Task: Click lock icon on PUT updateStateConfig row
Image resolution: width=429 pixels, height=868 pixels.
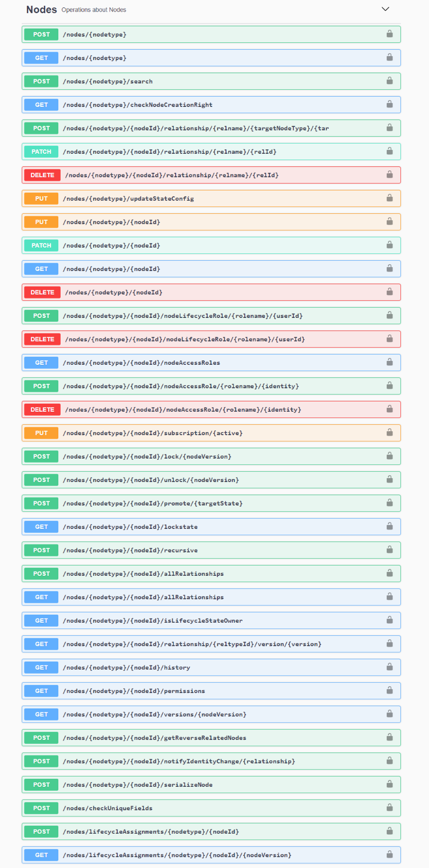Action: point(390,198)
